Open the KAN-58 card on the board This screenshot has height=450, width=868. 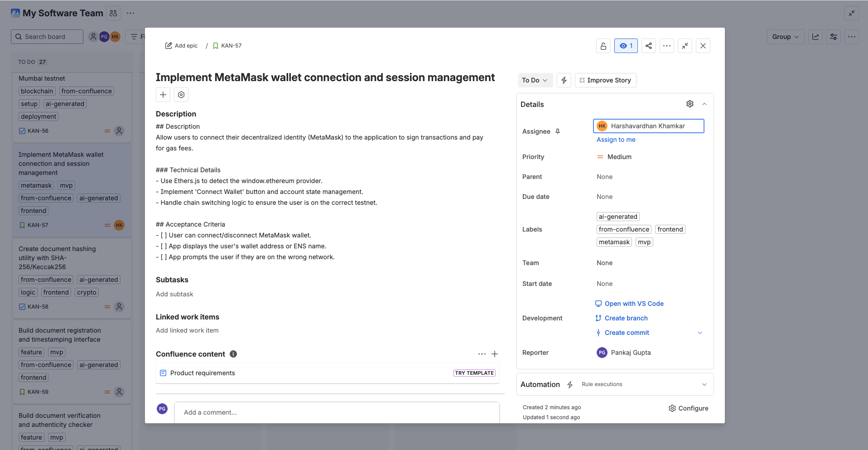(72, 278)
